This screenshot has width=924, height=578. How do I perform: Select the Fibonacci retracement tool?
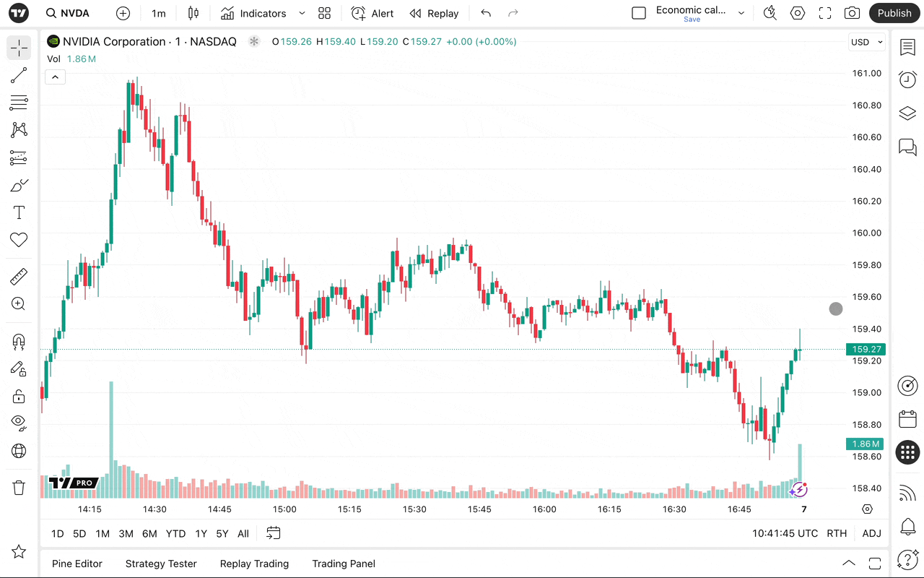19,103
